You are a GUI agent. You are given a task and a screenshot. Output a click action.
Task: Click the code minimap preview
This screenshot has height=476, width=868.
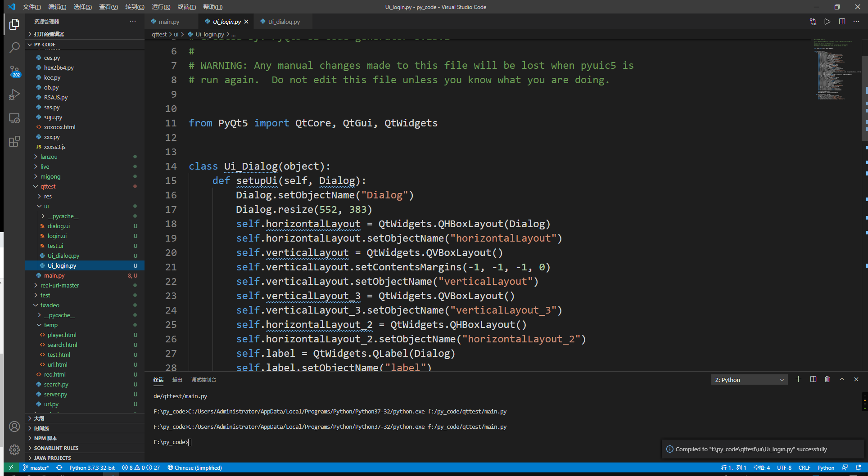(837, 70)
